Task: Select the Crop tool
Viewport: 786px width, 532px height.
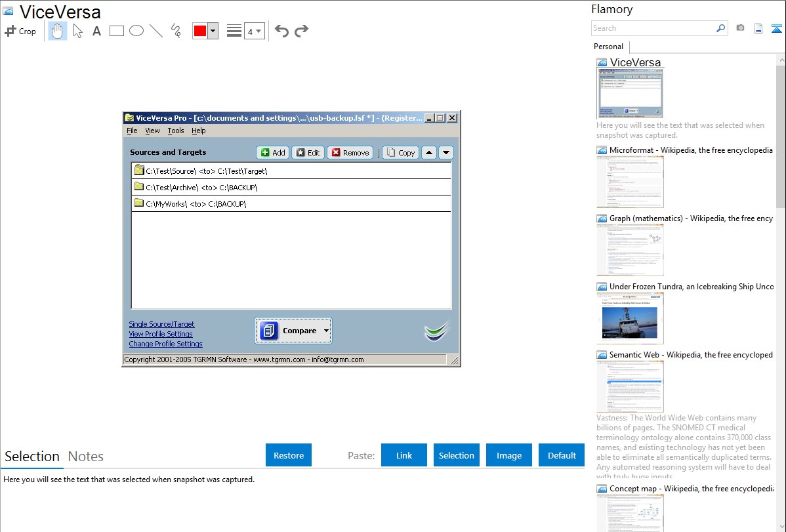Action: (x=20, y=31)
